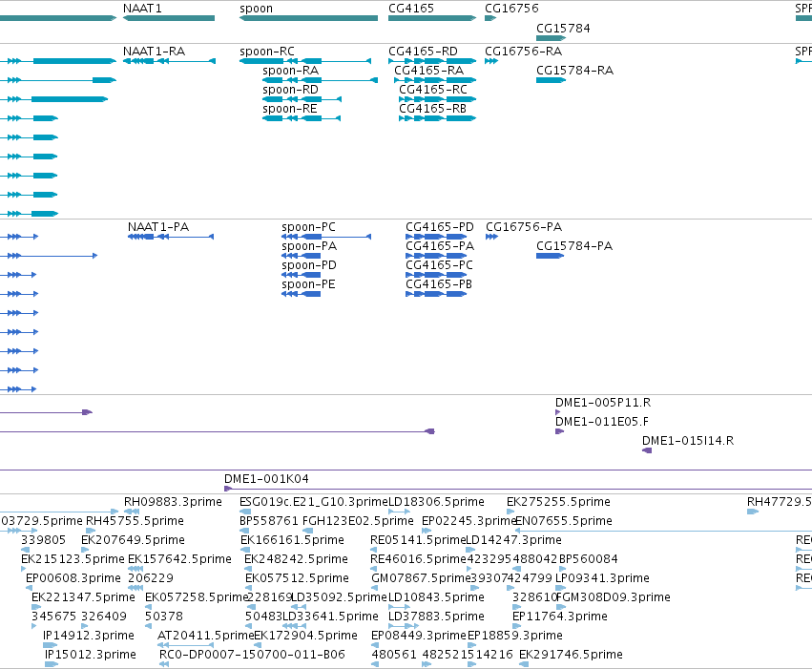Click the DME1-005P11.R clone end
The image size is (812, 669).
click(558, 412)
